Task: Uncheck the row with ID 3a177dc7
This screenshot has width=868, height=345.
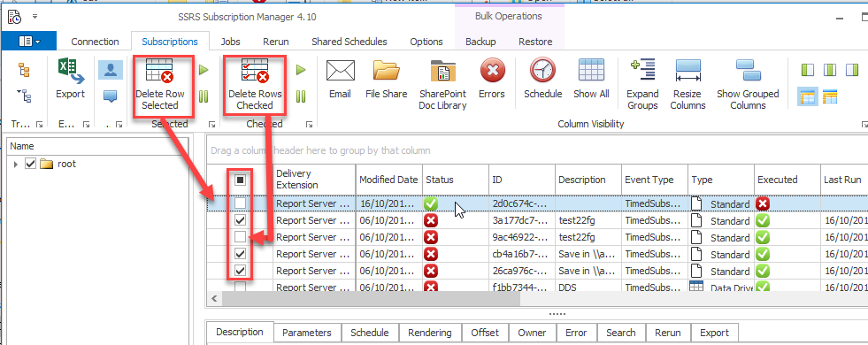Action: click(241, 220)
